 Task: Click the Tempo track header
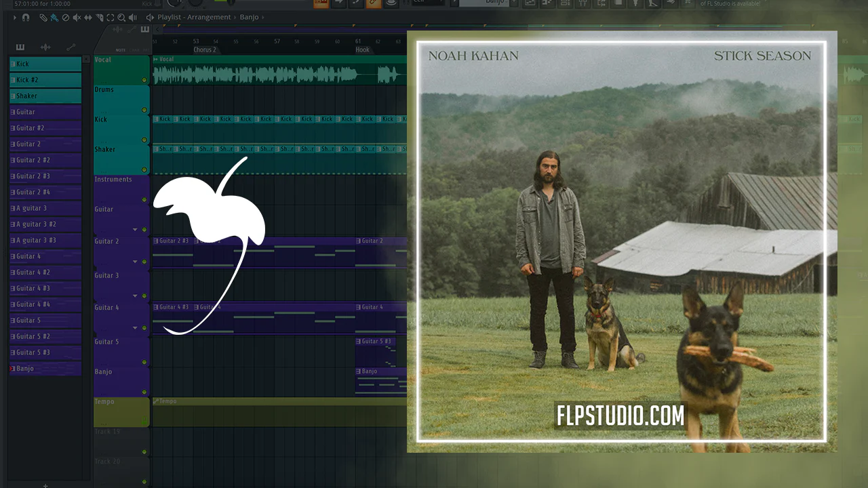pyautogui.click(x=121, y=412)
